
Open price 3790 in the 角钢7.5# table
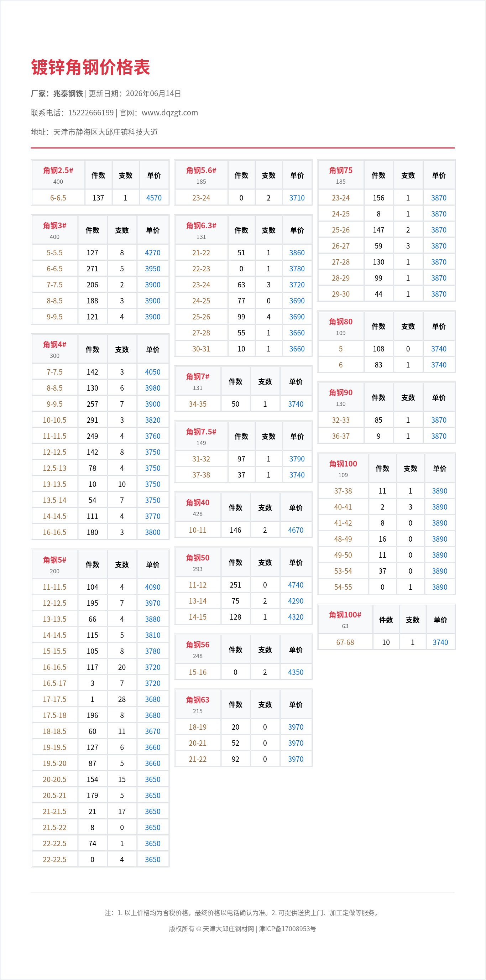pyautogui.click(x=297, y=459)
